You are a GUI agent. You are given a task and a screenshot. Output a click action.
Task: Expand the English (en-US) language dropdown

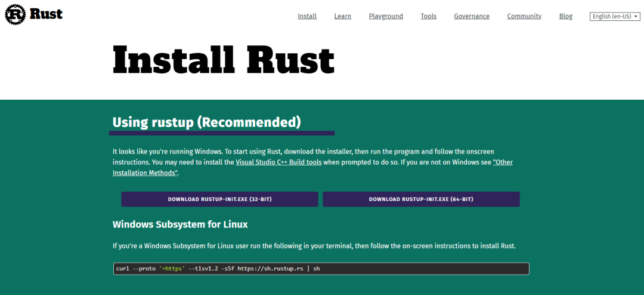pos(615,17)
